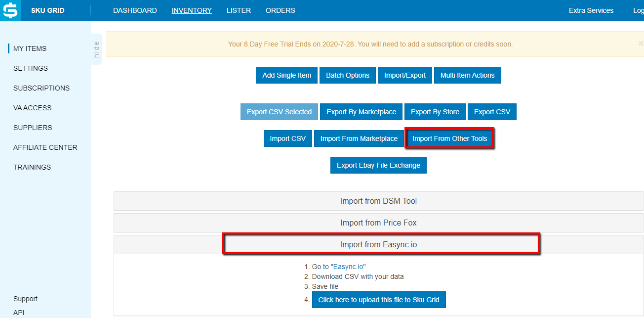Click the 'Download CSV with your data' step

pos(358,276)
